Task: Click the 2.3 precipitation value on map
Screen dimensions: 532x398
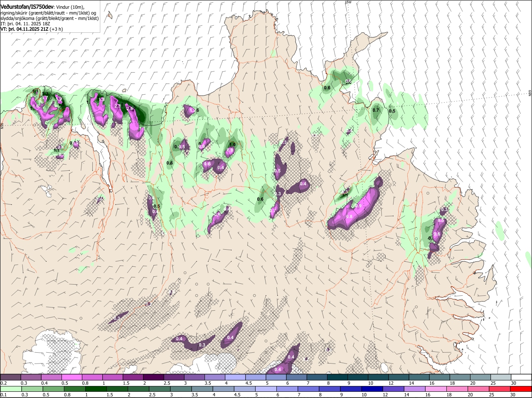Action: 118,106
